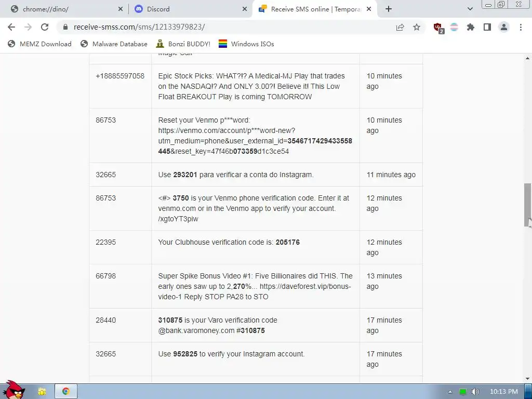Toggle the browser side panel
Image resolution: width=532 pixels, height=399 pixels.
487,27
